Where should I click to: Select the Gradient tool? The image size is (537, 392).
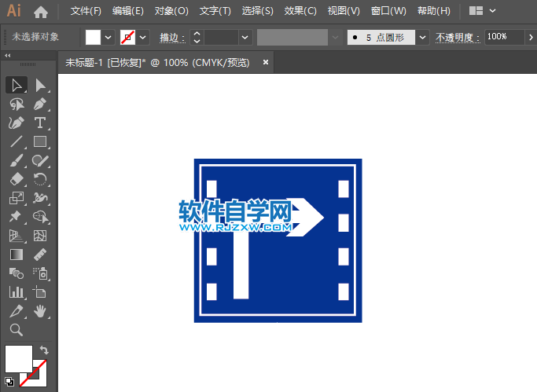(16, 255)
